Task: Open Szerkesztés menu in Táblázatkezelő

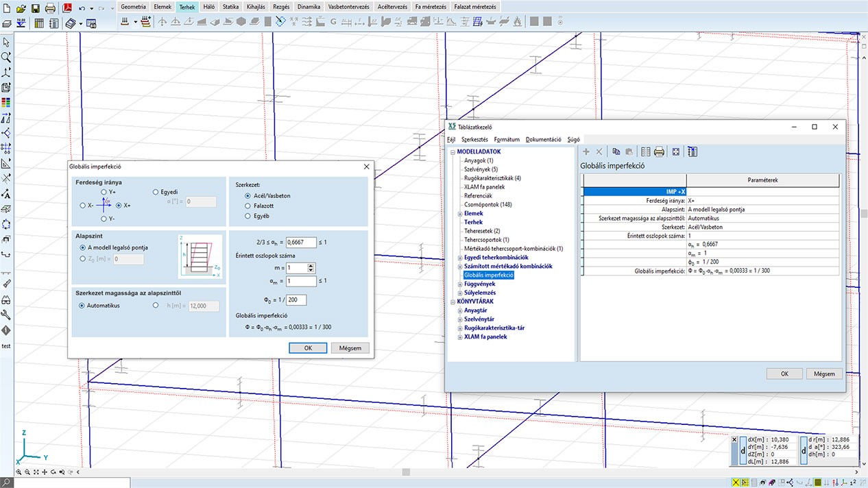Action: (x=474, y=139)
